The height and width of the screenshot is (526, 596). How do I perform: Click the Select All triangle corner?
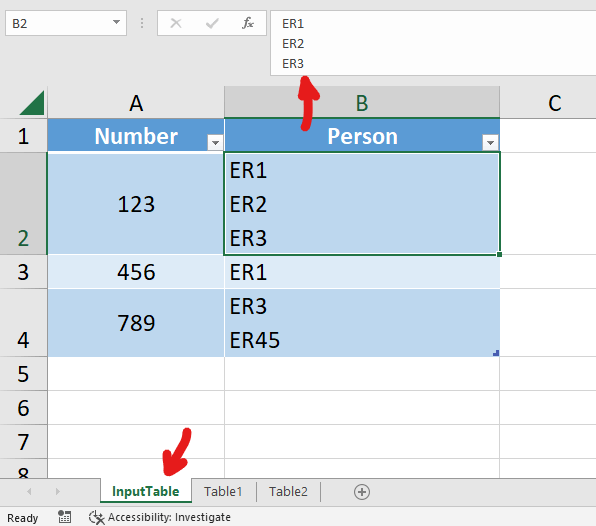[32, 103]
